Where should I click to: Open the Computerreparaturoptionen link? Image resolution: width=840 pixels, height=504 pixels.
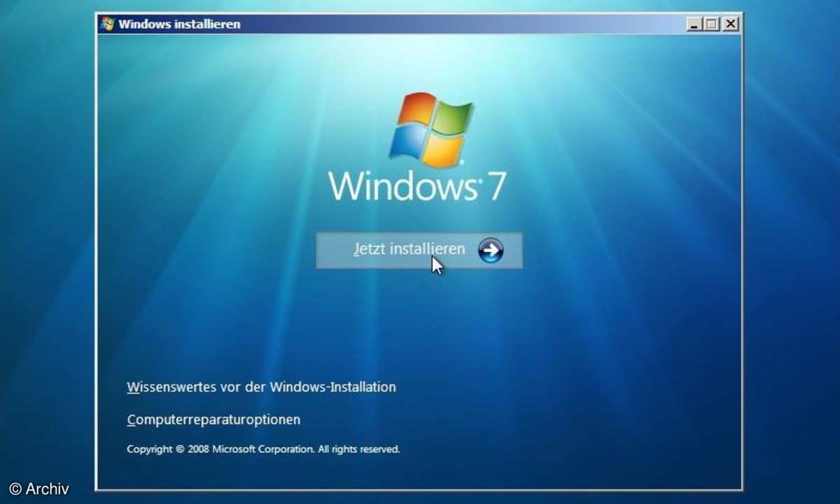[x=213, y=420]
